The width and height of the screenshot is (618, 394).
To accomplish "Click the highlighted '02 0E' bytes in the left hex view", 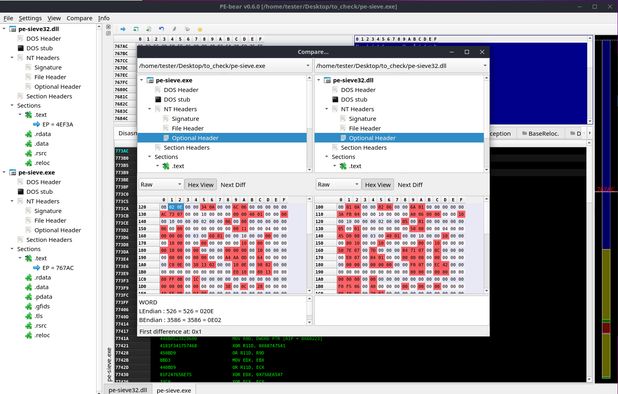I will point(176,207).
